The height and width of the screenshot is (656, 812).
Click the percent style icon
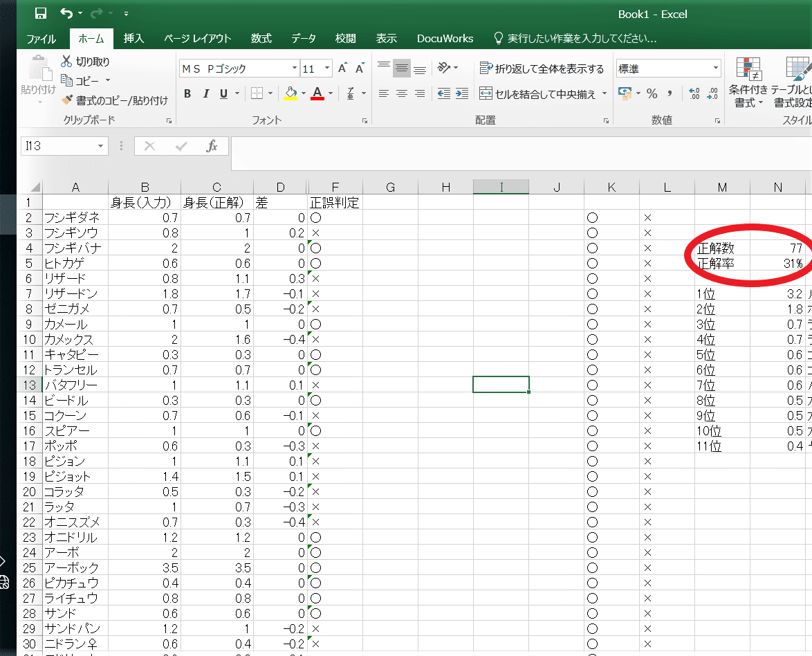point(652,93)
